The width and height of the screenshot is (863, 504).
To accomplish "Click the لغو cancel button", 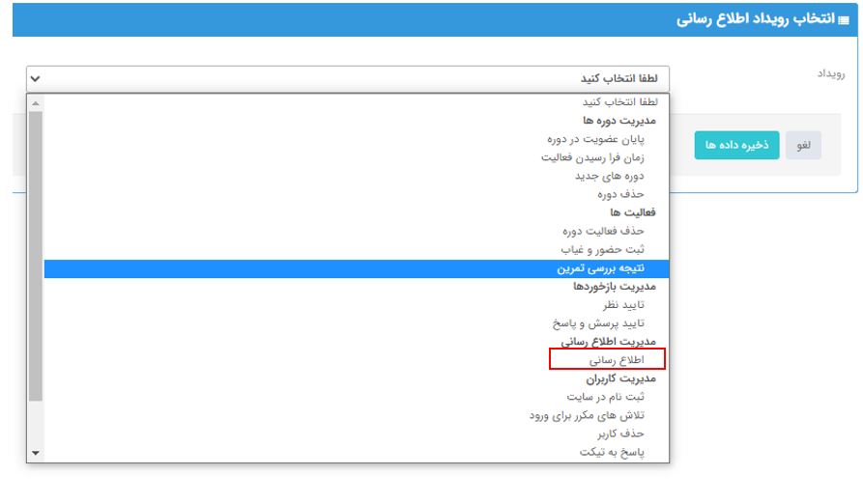I will (x=803, y=145).
